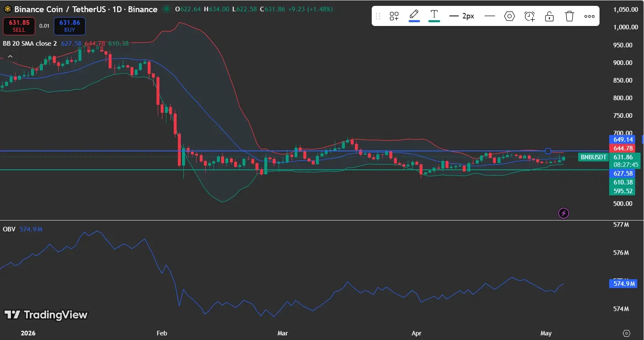
Task: Toggle the lock on the selected drawing
Action: coord(549,16)
